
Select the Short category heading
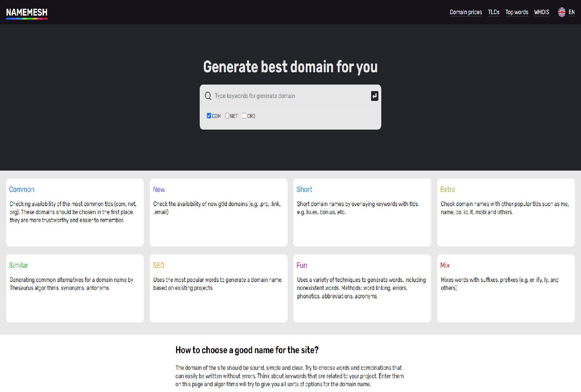[x=304, y=189]
